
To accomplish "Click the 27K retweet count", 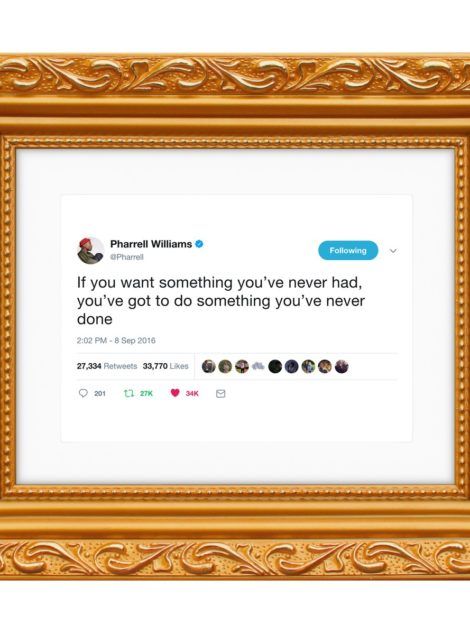I will (146, 393).
